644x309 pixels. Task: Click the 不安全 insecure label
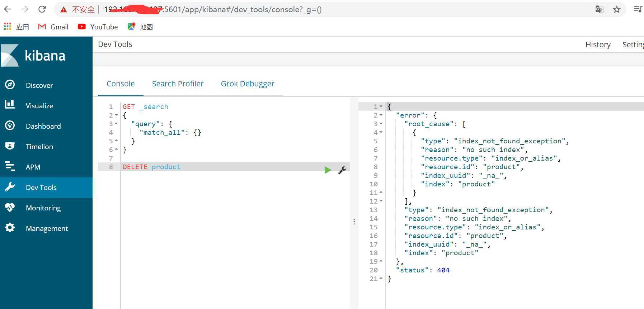(x=83, y=9)
